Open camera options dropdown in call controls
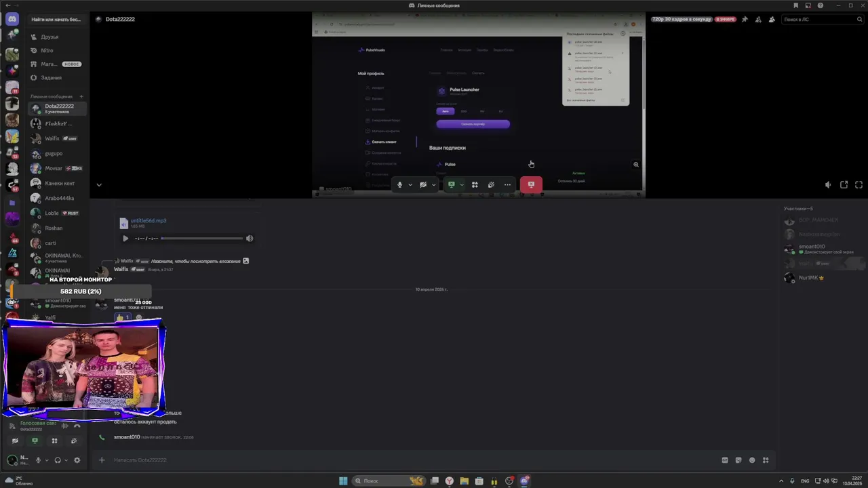The image size is (868, 488). coord(434,184)
